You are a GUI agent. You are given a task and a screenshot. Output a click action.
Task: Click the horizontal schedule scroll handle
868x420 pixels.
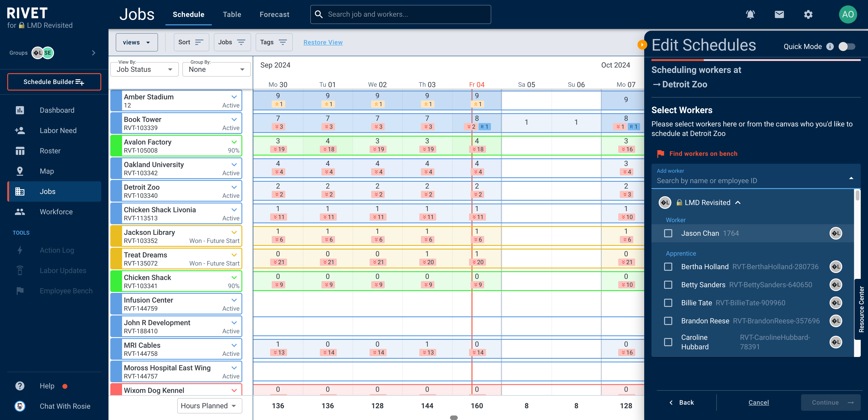(x=454, y=417)
